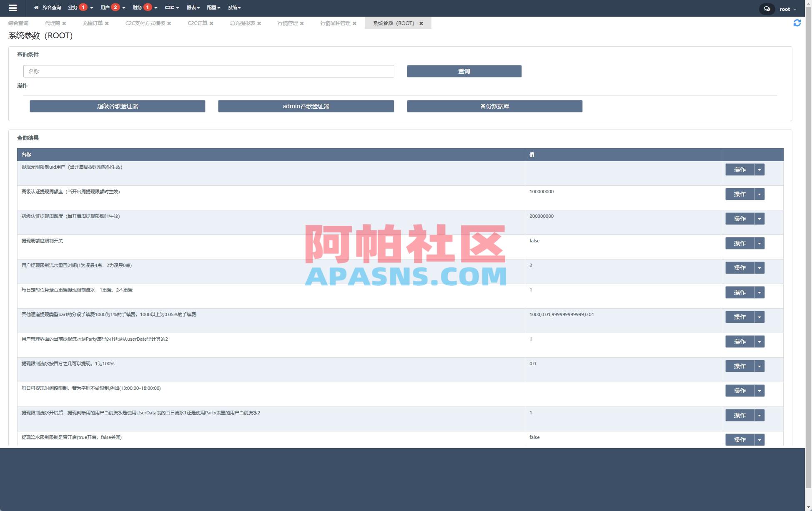Open the messages icon at top right
Viewport: 812px width, 511px height.
tap(767, 9)
